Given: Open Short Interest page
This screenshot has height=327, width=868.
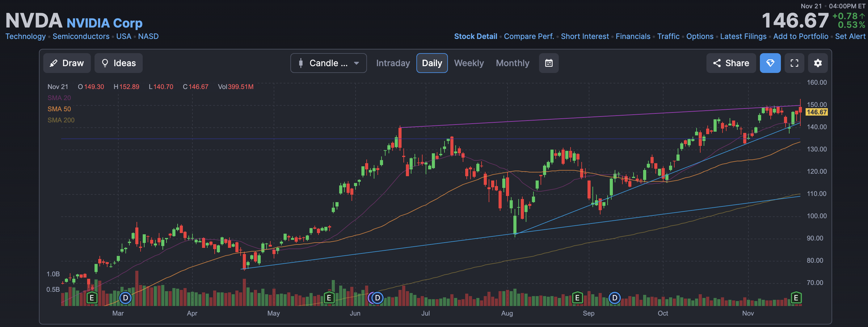Looking at the screenshot, I should 585,36.
